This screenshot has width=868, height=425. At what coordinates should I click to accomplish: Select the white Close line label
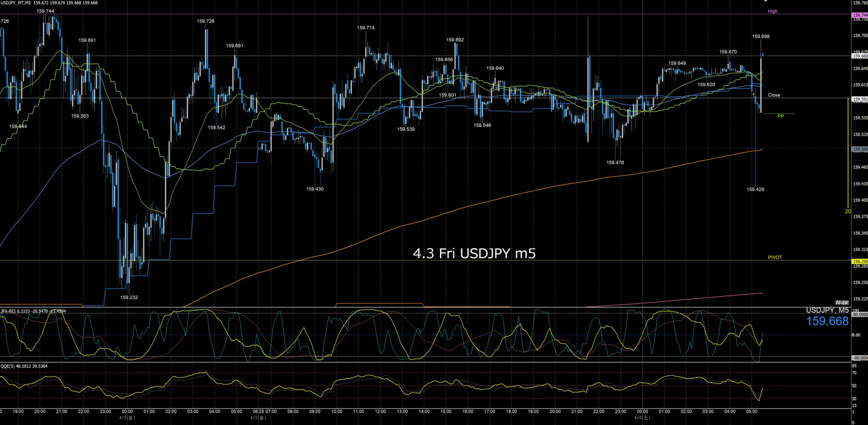click(774, 95)
